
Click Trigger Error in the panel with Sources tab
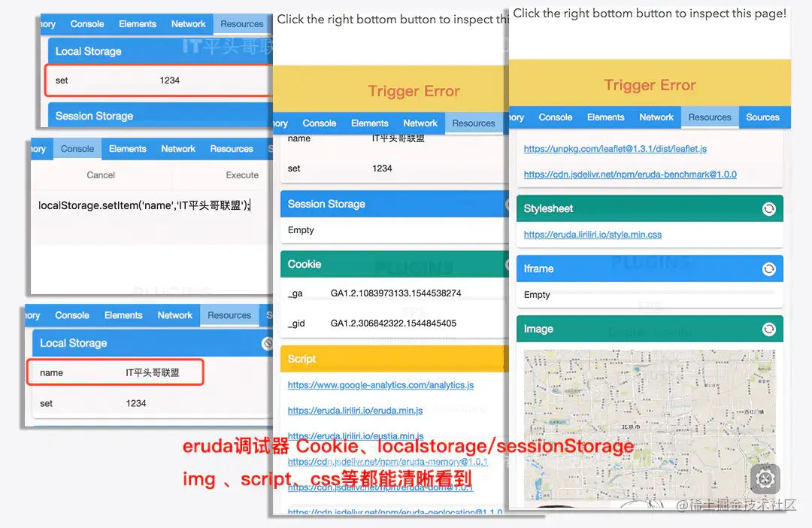point(650,85)
